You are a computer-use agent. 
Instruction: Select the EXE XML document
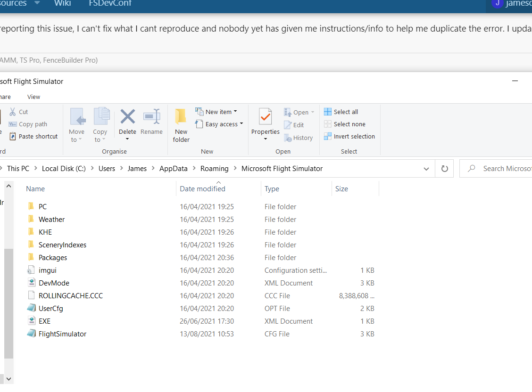pyautogui.click(x=44, y=321)
